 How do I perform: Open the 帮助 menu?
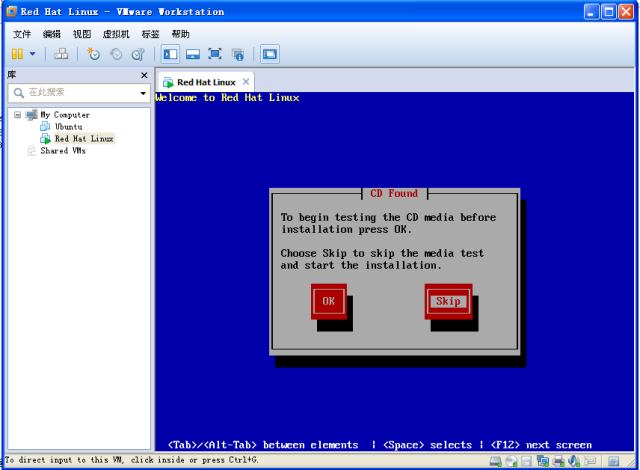click(x=180, y=34)
